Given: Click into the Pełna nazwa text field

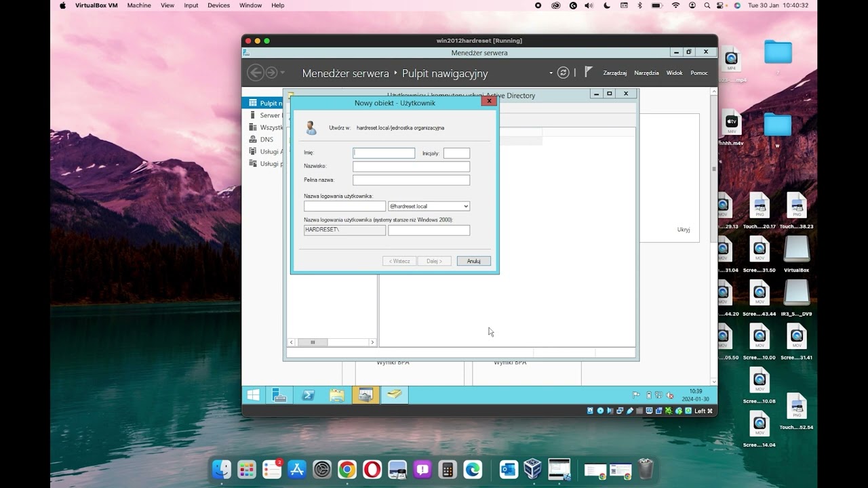Looking at the screenshot, I should (411, 180).
